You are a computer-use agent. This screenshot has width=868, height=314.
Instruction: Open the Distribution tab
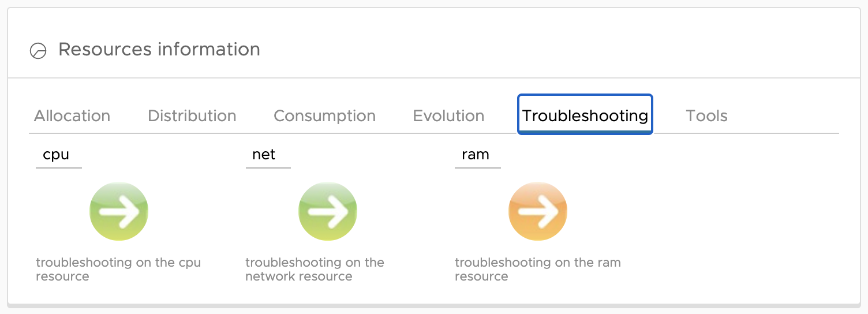[192, 116]
